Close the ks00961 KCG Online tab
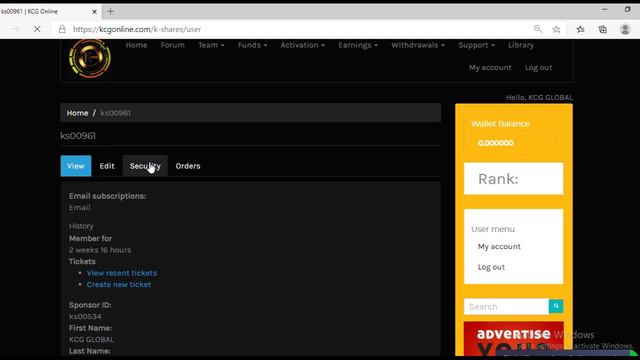Screen dimensions: 640x360 coord(94,11)
